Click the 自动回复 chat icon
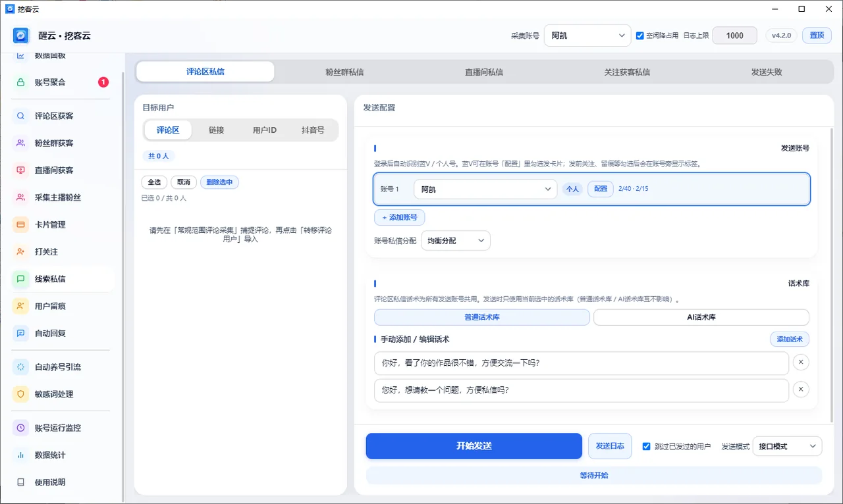This screenshot has height=504, width=843. click(x=20, y=333)
